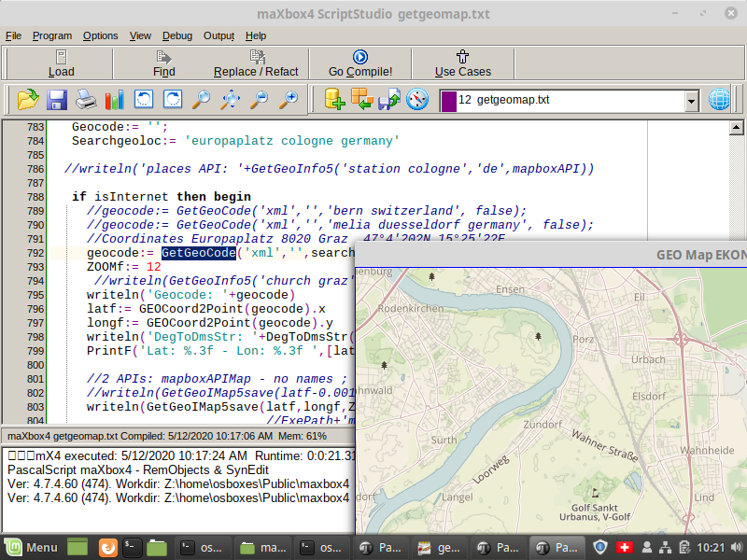Click the yellow database add icon
Image resolution: width=747 pixels, height=560 pixels.
[334, 99]
